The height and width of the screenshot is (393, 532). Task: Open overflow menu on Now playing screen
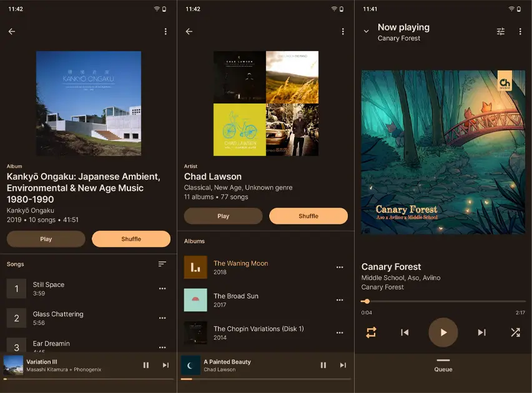[x=520, y=32]
